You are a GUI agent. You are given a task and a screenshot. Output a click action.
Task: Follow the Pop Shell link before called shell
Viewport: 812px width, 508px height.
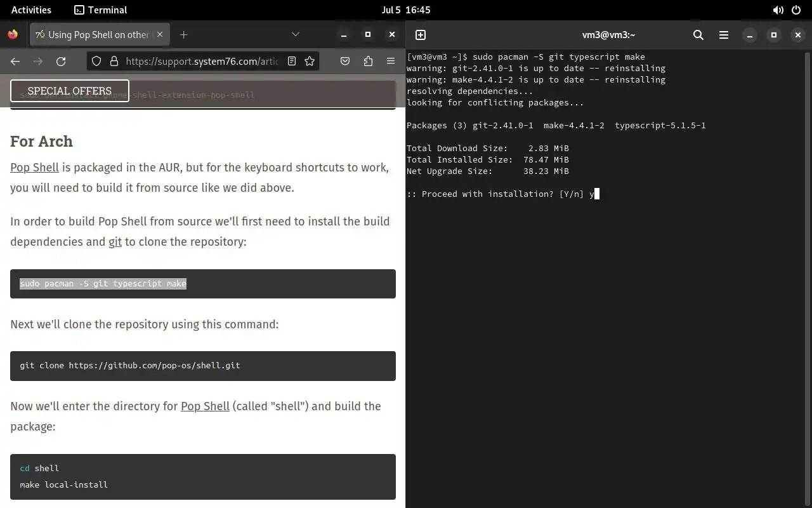tap(205, 406)
